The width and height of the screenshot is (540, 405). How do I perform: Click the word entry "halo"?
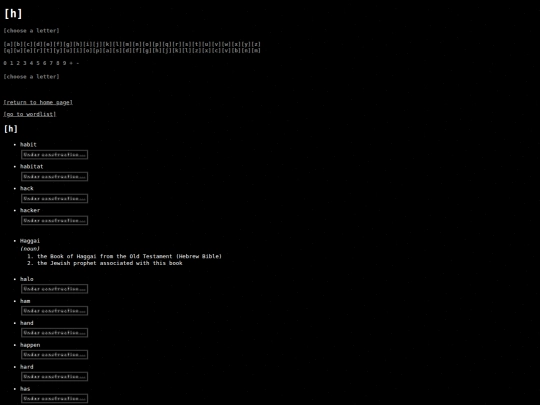tap(27, 279)
